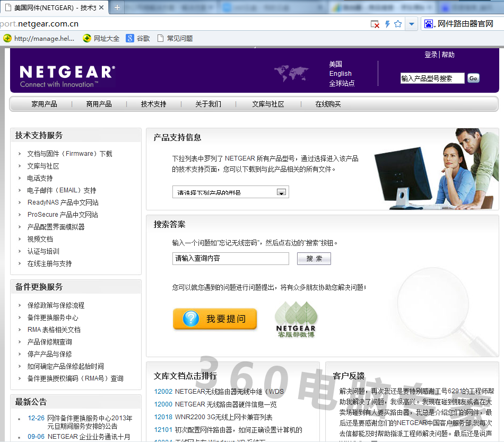Open RMA 表格相关文档 link
Image resolution: width=504 pixels, height=442 pixels.
click(54, 330)
